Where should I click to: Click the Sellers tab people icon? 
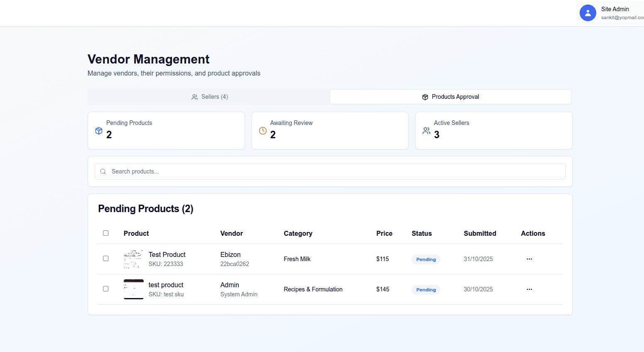click(194, 97)
